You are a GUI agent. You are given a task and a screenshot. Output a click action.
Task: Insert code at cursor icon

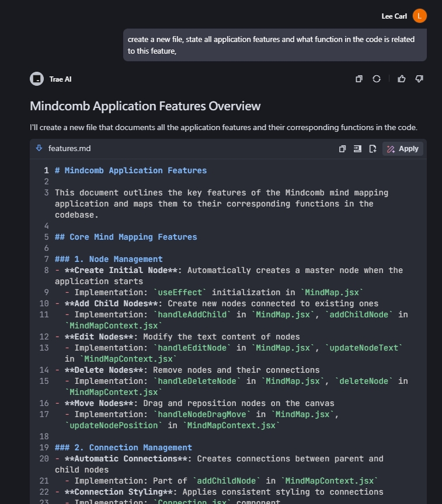click(x=357, y=149)
